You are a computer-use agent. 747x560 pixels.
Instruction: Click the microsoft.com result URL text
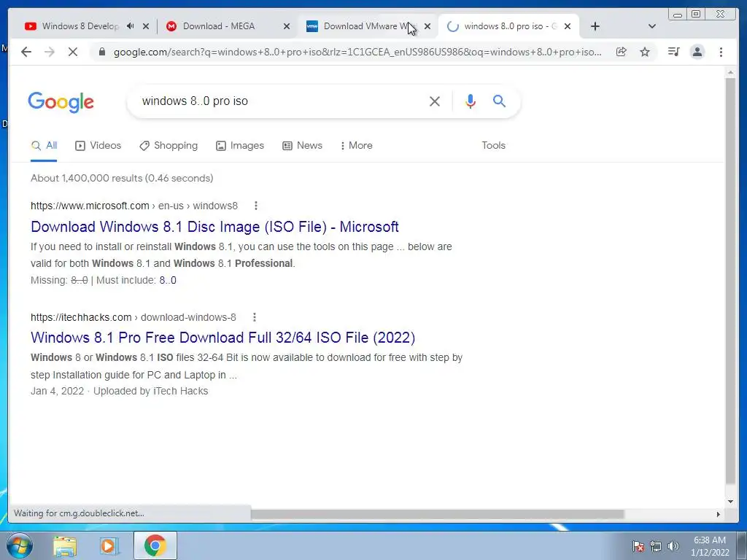(x=134, y=206)
